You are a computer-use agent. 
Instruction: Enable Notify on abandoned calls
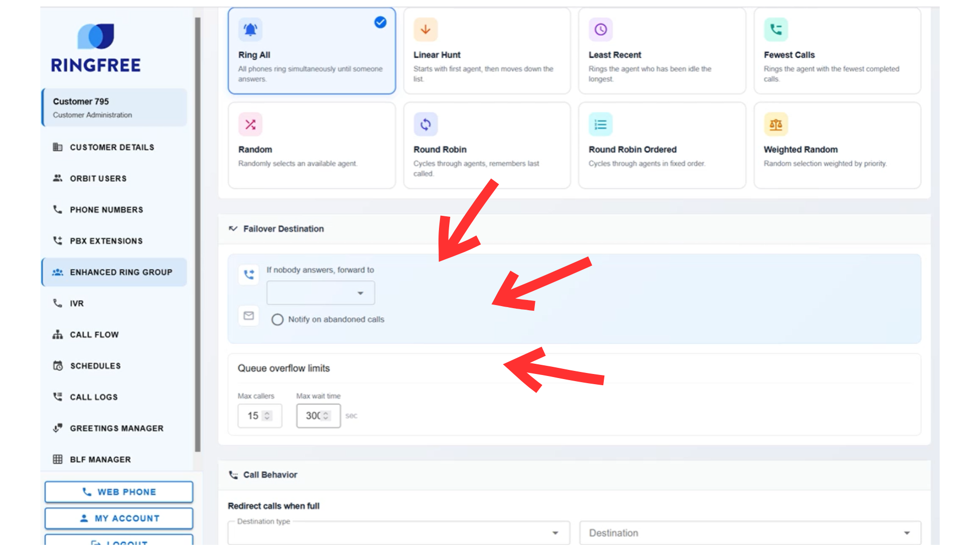point(277,320)
